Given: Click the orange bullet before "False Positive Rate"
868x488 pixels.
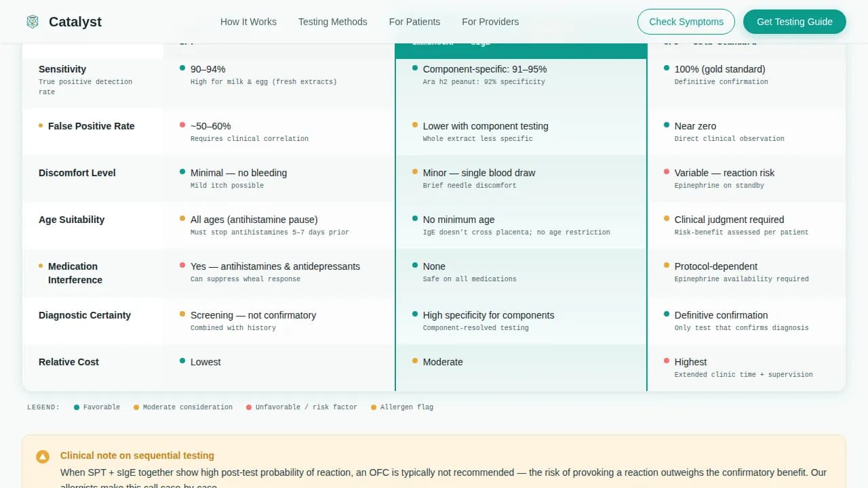Looking at the screenshot, I should [41, 125].
